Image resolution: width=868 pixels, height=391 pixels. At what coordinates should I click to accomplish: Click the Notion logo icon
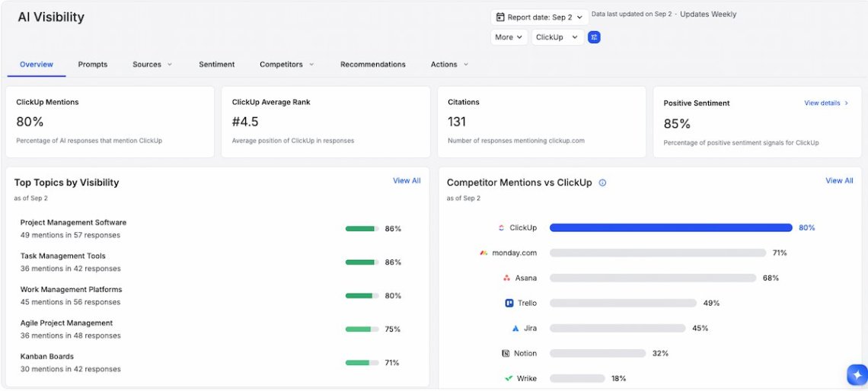(x=506, y=354)
